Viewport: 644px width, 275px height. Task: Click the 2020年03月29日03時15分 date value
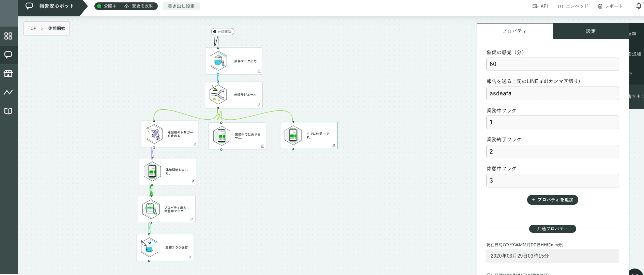click(x=552, y=256)
